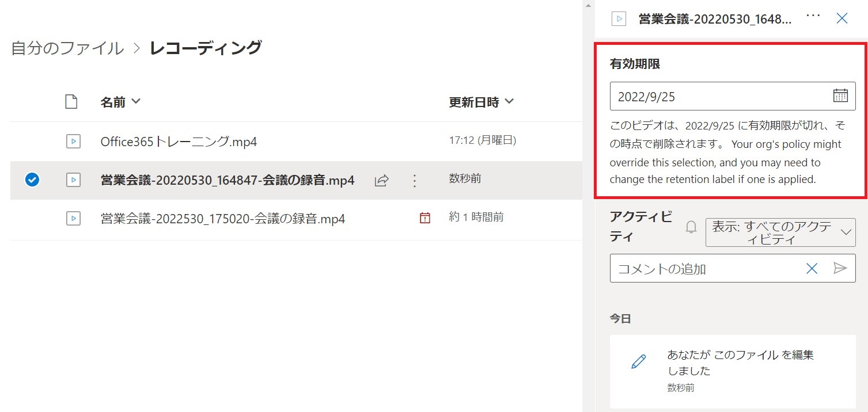
Task: Open more actions for selected 営業会議 recording
Action: click(414, 181)
